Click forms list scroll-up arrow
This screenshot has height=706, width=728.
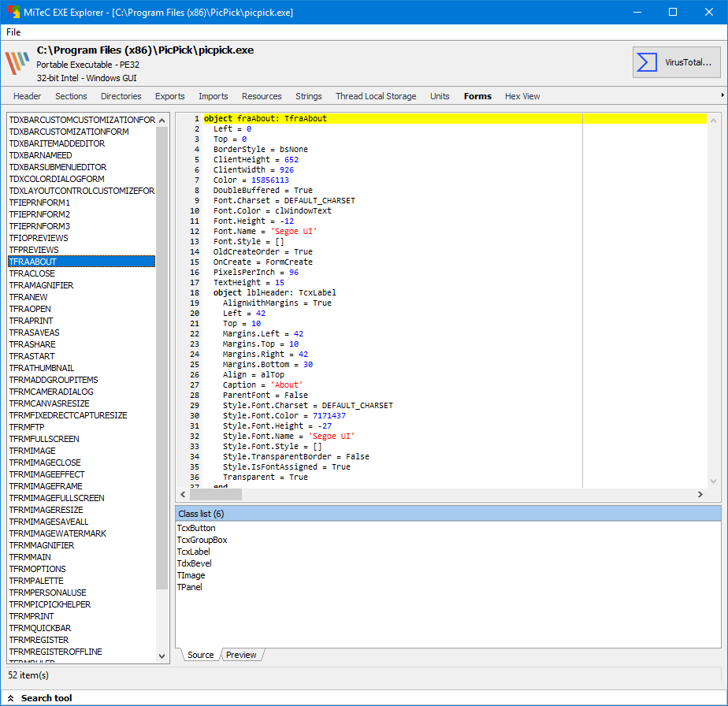pyautogui.click(x=162, y=121)
